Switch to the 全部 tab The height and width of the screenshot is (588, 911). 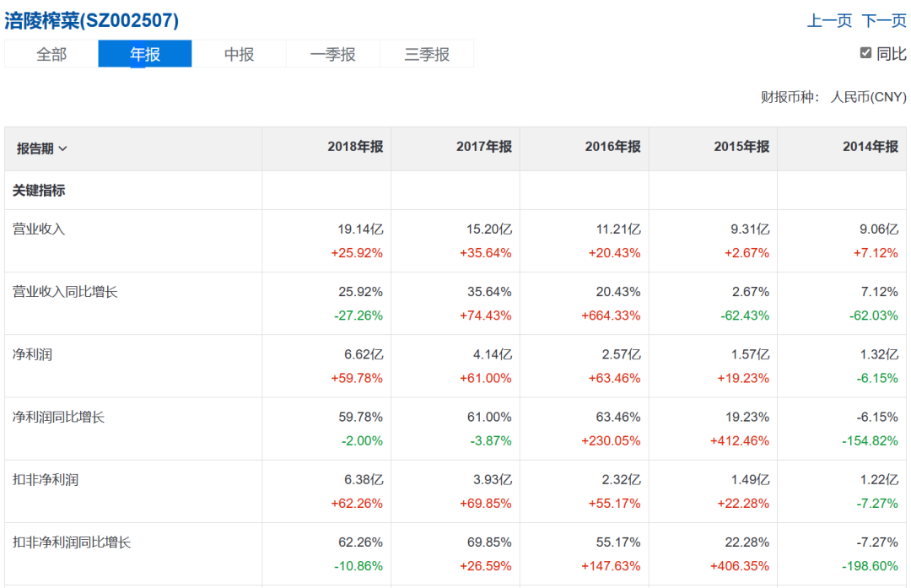point(51,54)
